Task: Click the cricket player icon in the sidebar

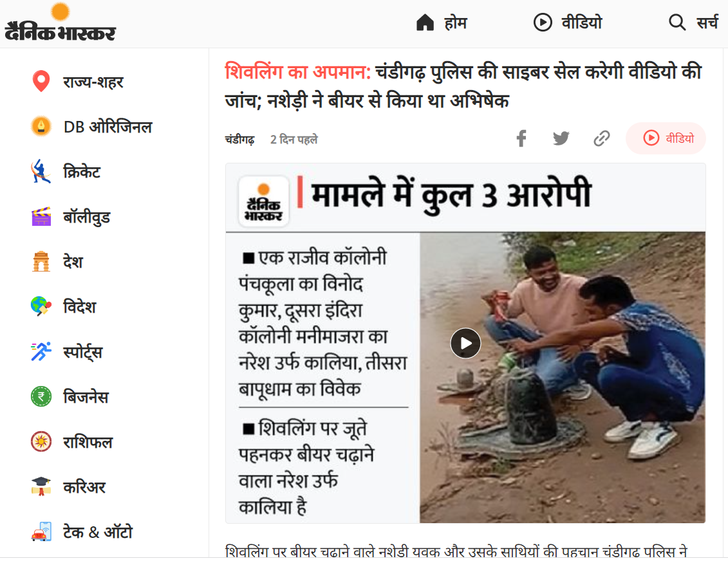Action: click(41, 172)
